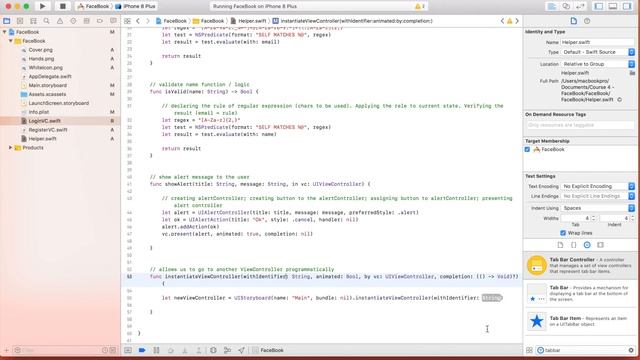640x360 pixels.
Task: Open Debug View Hierarchy
Action: [213, 350]
